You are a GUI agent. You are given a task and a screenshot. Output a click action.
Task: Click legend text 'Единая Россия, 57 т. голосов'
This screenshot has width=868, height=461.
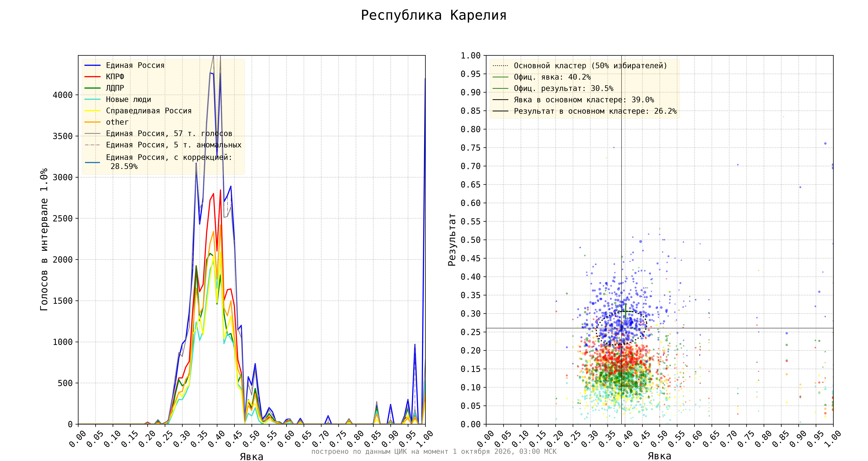click(169, 133)
